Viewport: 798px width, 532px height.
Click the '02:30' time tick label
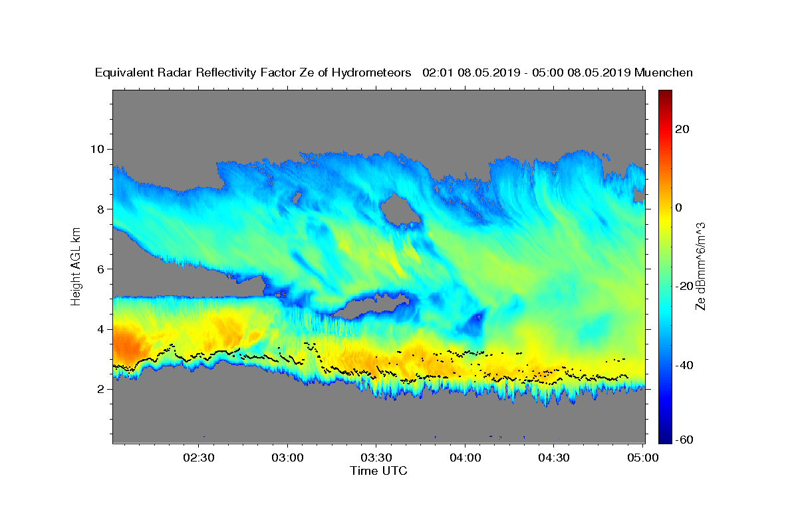coord(199,458)
